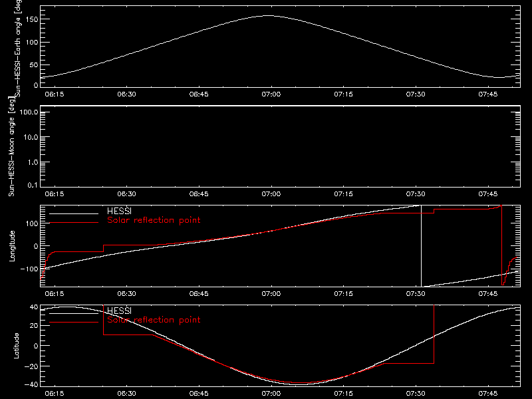This screenshot has width=532, height=399.
Task: Click 06:30 time label under Moon angle plot
Action: [126, 194]
